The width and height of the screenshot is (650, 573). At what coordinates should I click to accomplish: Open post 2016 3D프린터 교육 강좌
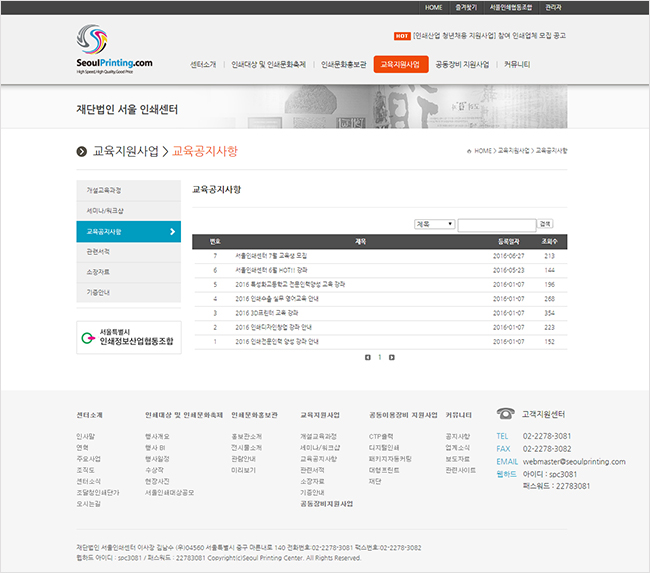click(x=266, y=313)
